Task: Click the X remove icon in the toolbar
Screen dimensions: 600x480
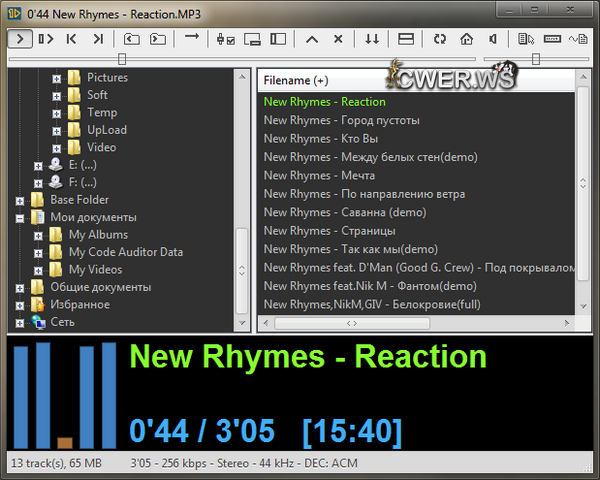Action: (338, 39)
